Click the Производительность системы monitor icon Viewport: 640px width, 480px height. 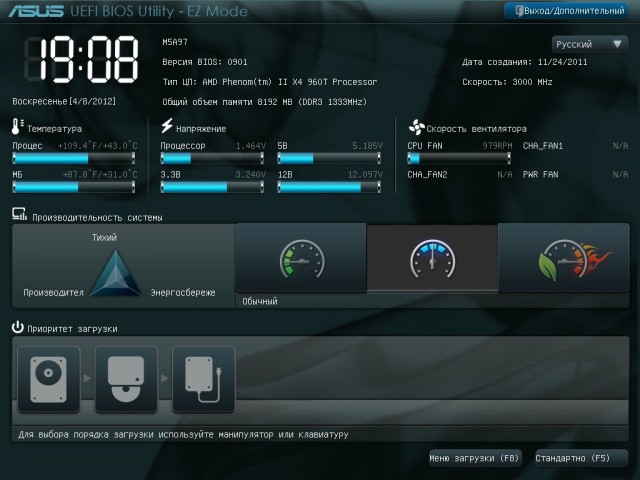pos(19,214)
